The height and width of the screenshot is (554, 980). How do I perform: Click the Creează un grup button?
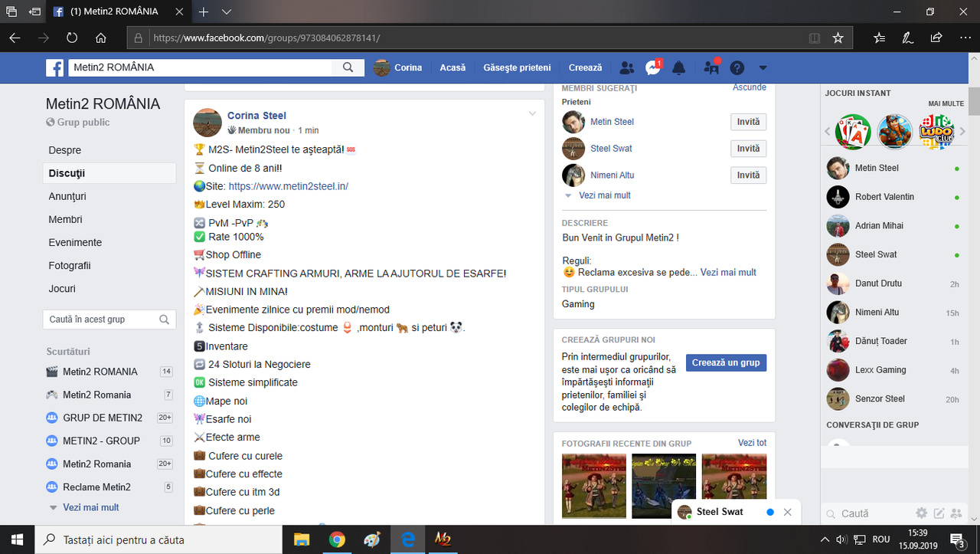[726, 362]
